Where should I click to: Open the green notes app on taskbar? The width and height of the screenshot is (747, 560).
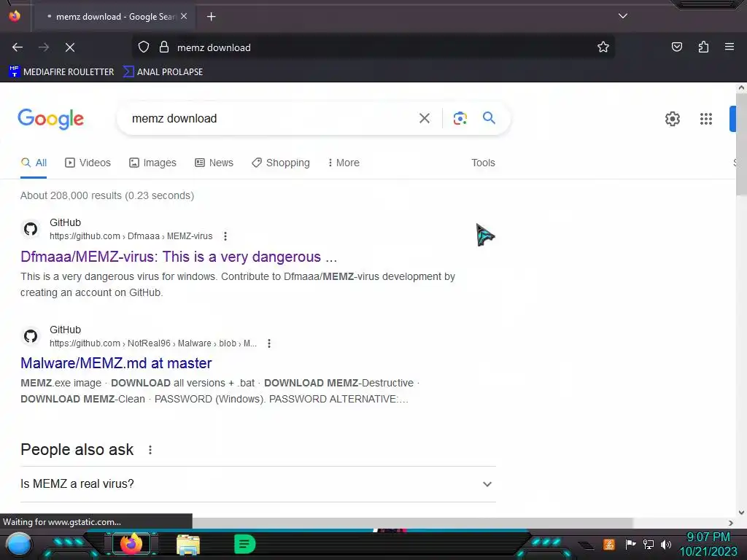[245, 544]
